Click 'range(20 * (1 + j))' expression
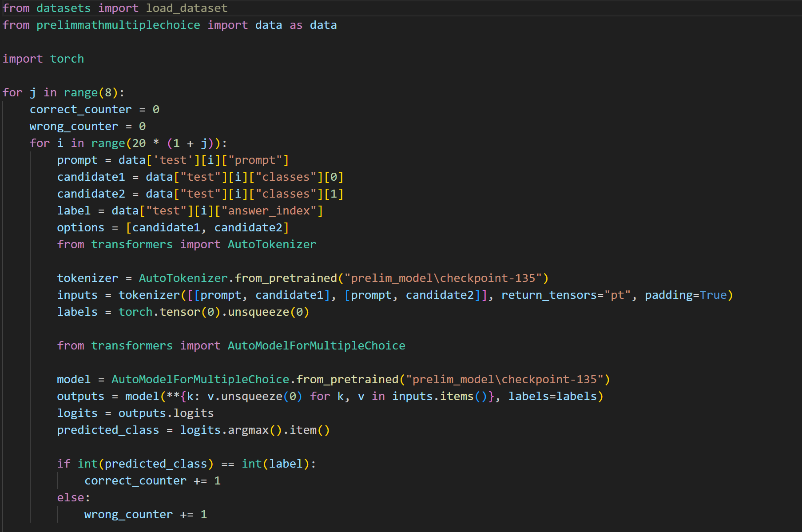 tap(156, 143)
